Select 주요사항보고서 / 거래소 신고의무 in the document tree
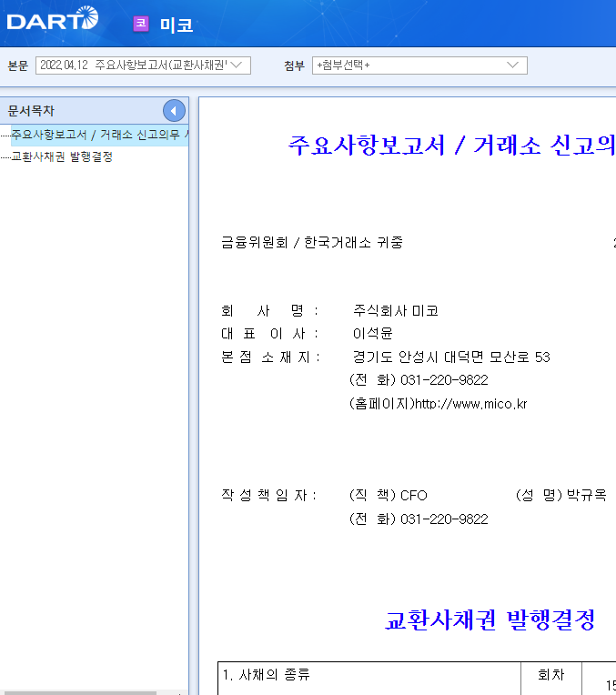Viewport: 616px width, 695px height. tap(99, 135)
